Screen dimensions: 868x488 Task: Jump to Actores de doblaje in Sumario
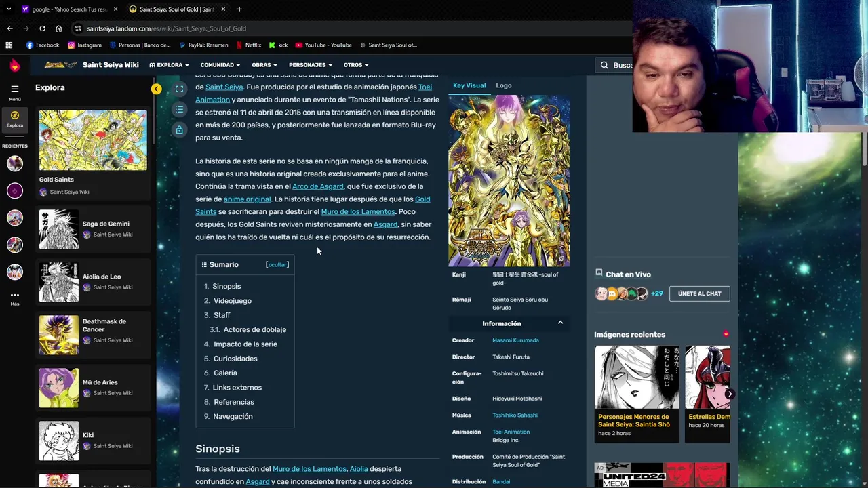point(255,329)
